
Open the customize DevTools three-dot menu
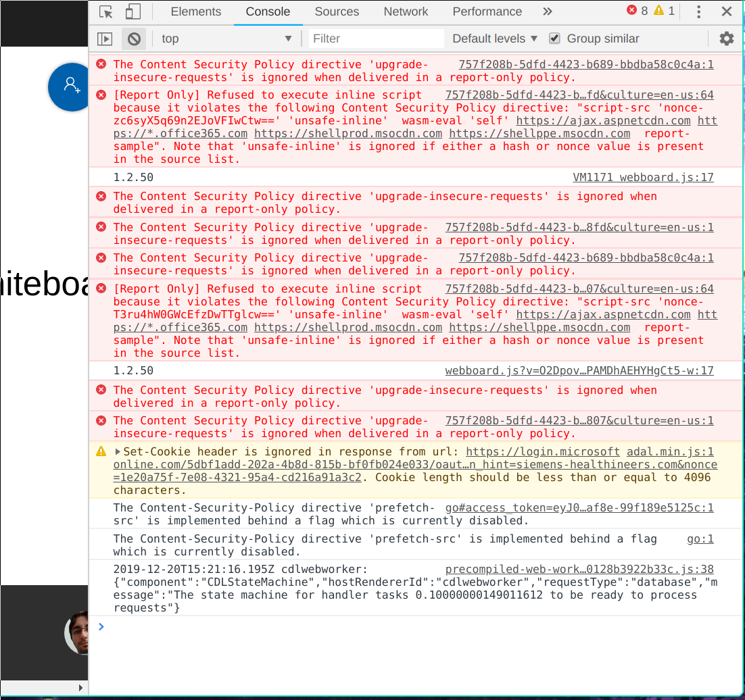pyautogui.click(x=698, y=11)
